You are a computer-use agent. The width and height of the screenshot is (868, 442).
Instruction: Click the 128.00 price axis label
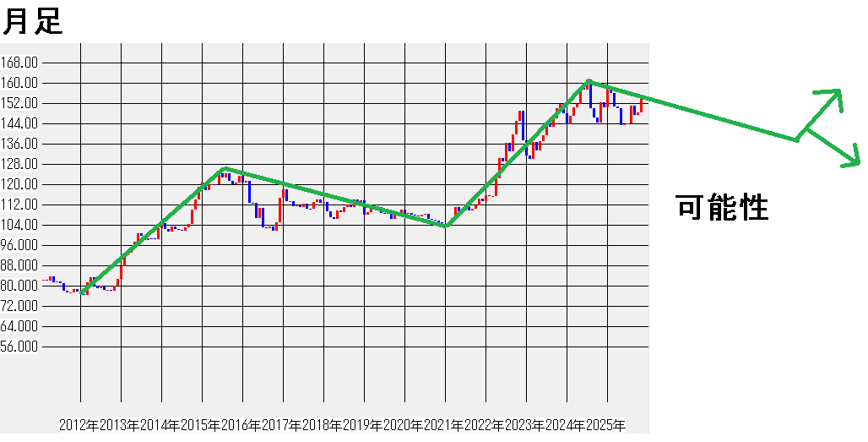(x=20, y=164)
